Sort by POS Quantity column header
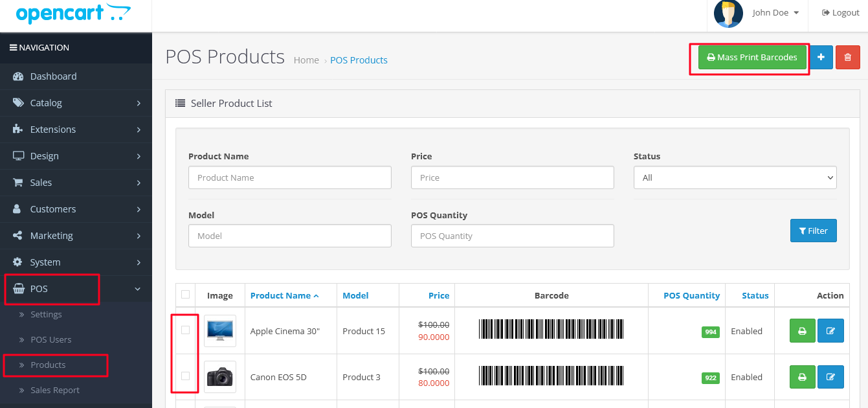The image size is (868, 408). [691, 295]
